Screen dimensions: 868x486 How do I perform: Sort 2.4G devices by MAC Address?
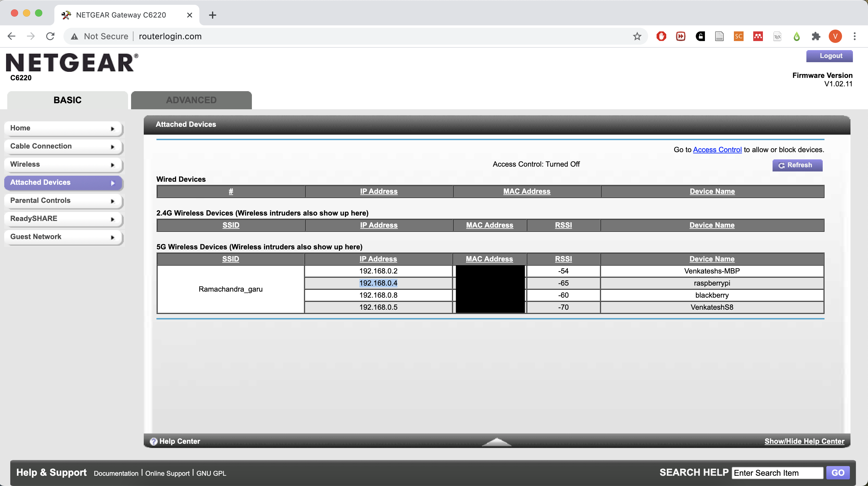pyautogui.click(x=490, y=225)
